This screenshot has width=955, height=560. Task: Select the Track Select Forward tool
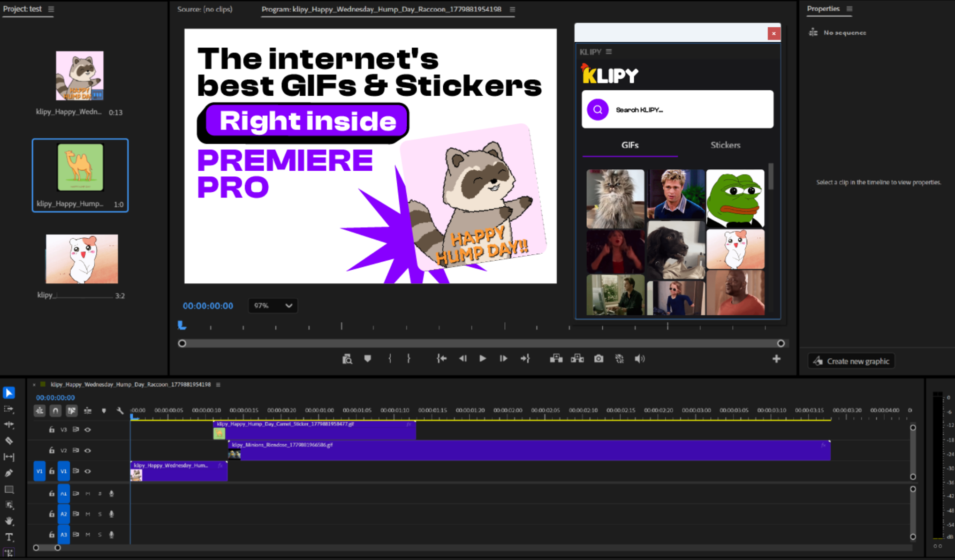(9, 409)
